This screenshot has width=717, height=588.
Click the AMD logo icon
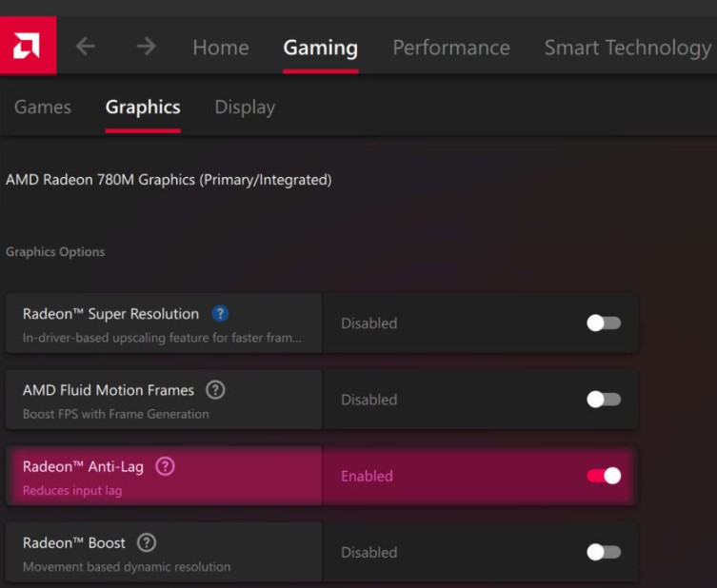click(x=27, y=46)
